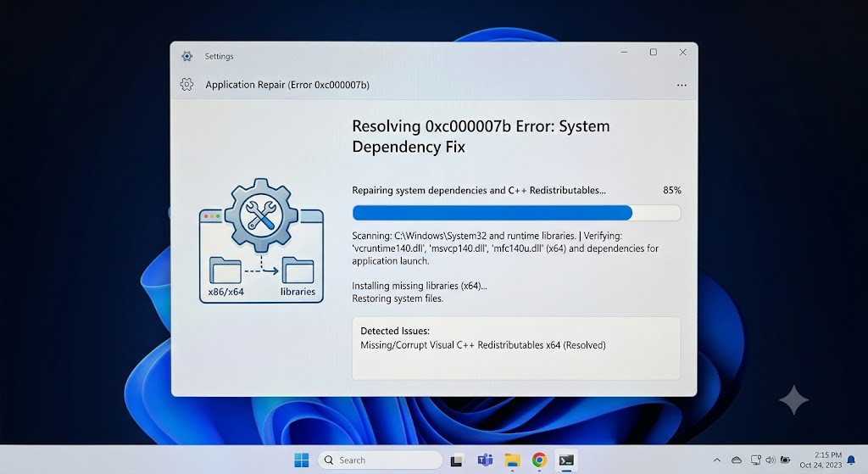Click the battery status tray icon
The image size is (868, 474).
(x=785, y=460)
